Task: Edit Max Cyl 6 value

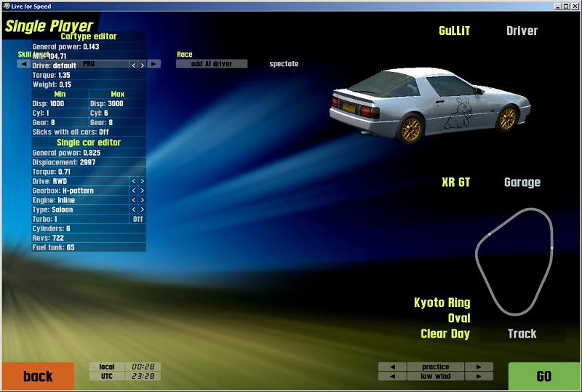Action: coord(117,113)
